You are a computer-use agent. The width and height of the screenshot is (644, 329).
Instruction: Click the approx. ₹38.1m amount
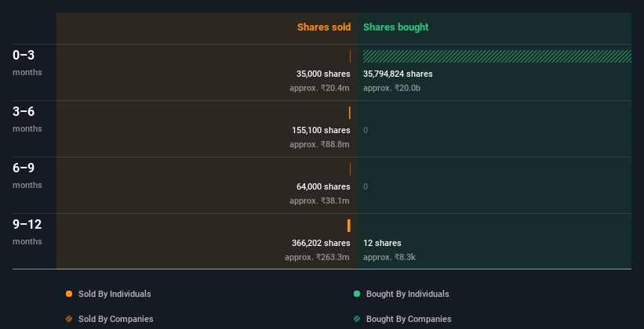pos(319,201)
